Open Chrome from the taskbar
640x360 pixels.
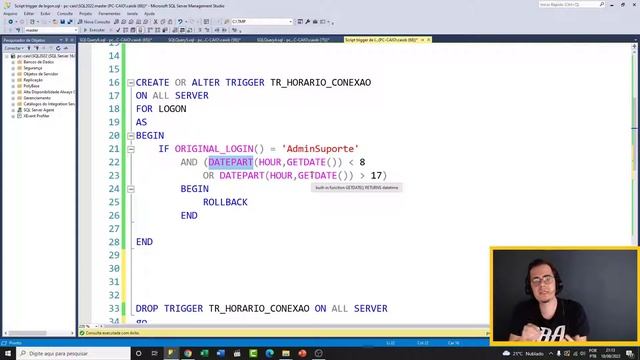188,353
